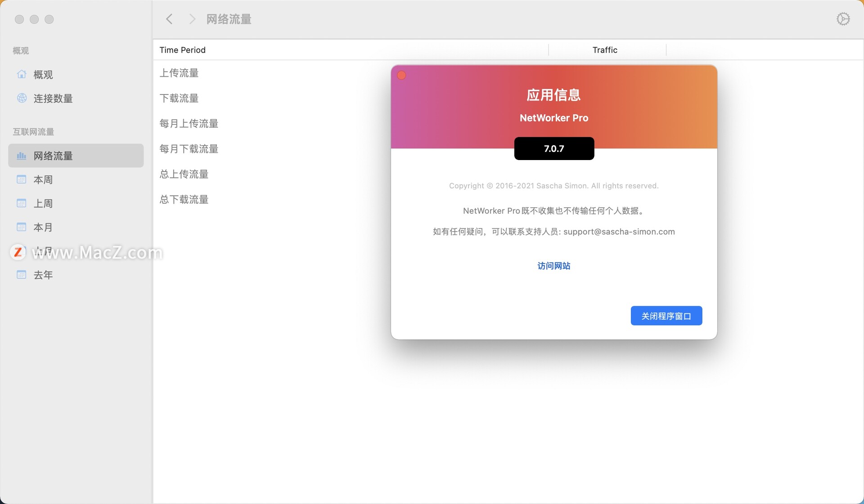Go back with the left chevron
The image size is (864, 504).
(169, 19)
